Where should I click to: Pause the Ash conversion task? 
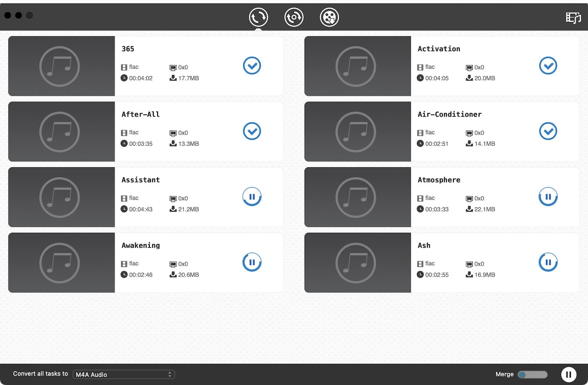pos(548,262)
